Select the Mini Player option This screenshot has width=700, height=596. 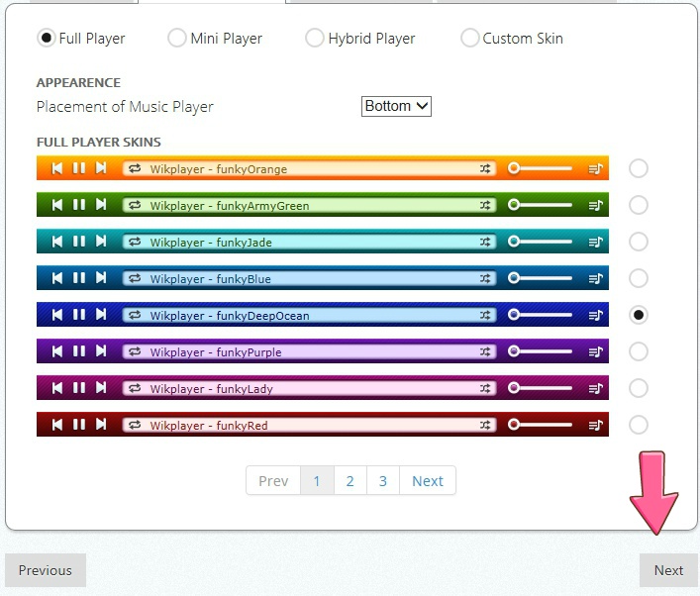[x=177, y=38]
